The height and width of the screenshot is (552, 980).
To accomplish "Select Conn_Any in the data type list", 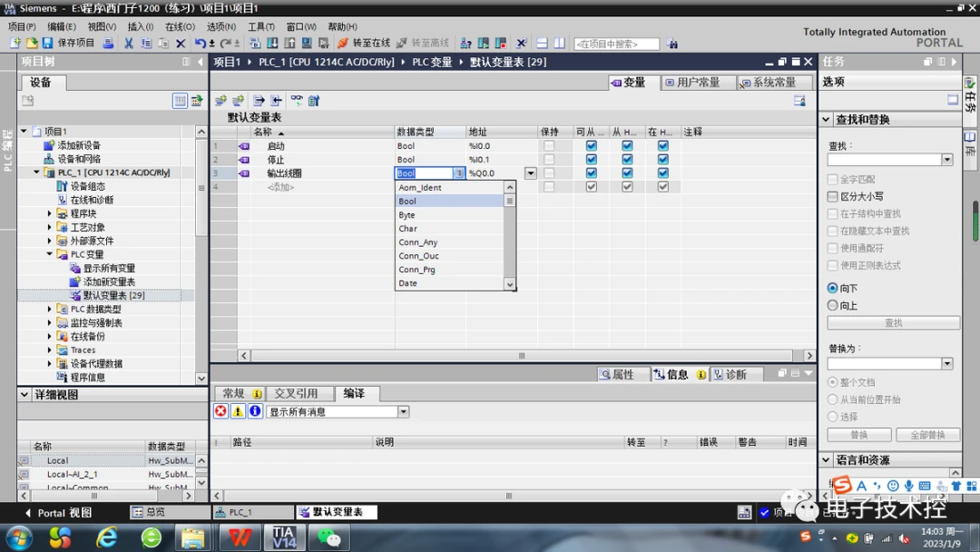I will click(450, 242).
